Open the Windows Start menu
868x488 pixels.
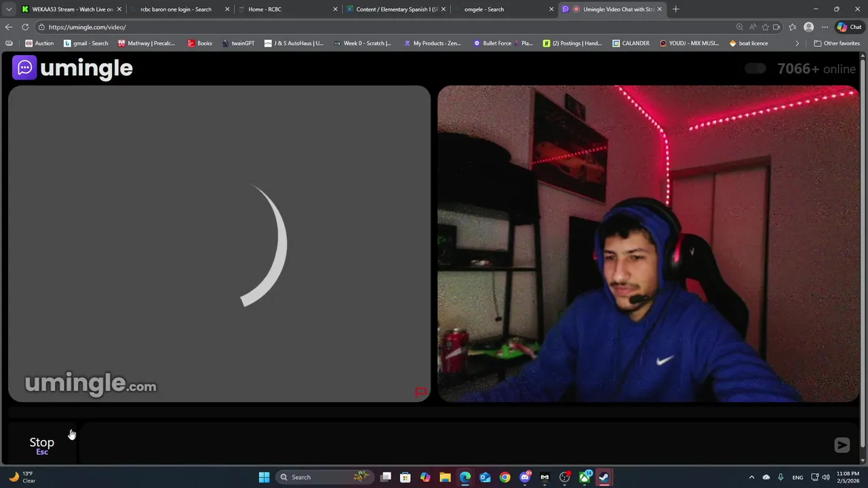point(264,477)
